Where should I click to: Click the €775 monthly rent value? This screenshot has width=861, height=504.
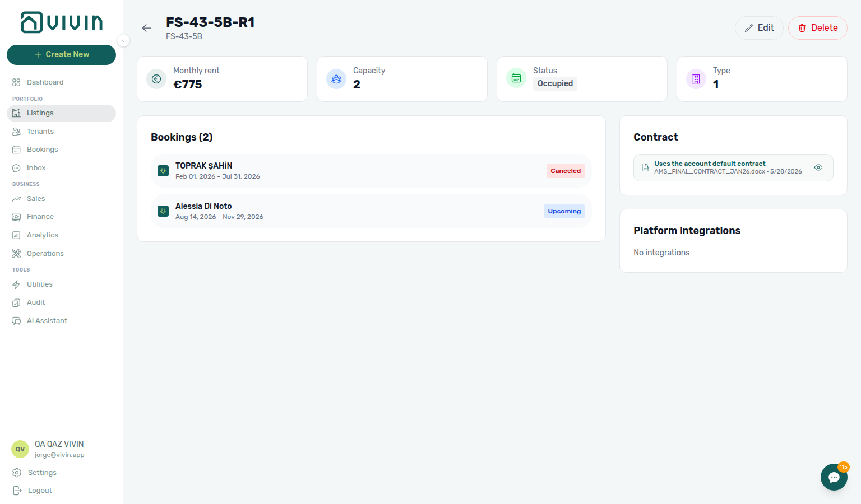point(188,85)
